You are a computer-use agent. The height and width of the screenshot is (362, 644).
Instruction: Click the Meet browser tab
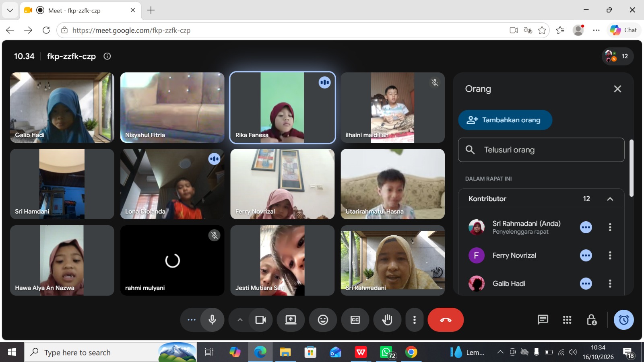coord(80,10)
